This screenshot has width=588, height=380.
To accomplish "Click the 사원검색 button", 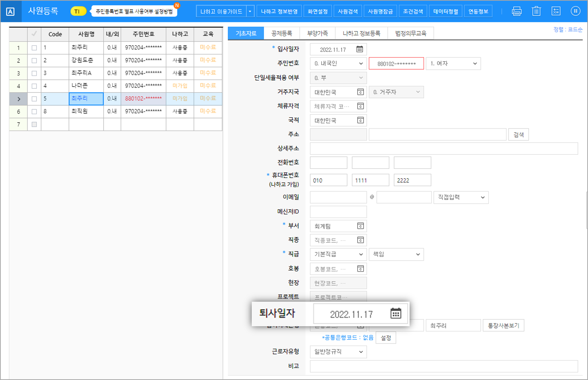I will click(348, 12).
